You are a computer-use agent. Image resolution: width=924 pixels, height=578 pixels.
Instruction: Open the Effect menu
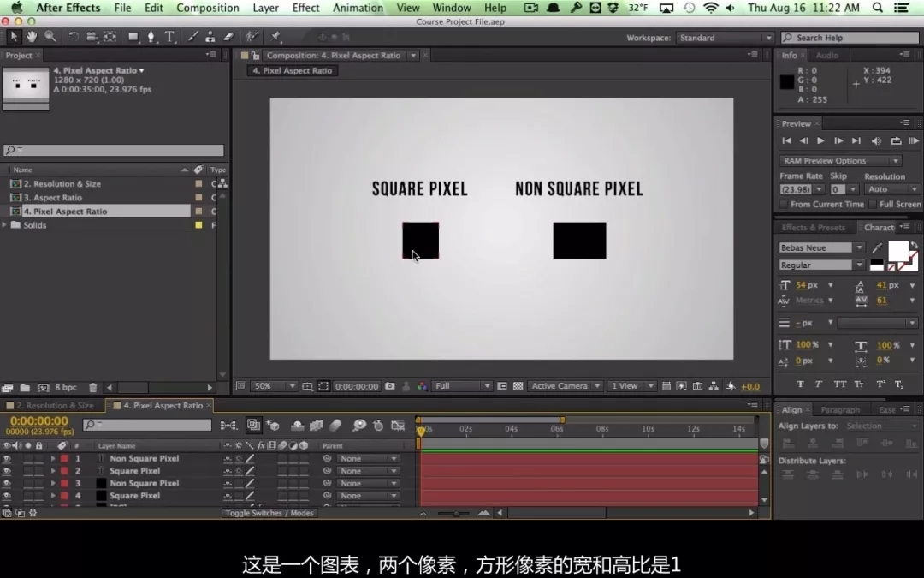(x=305, y=8)
